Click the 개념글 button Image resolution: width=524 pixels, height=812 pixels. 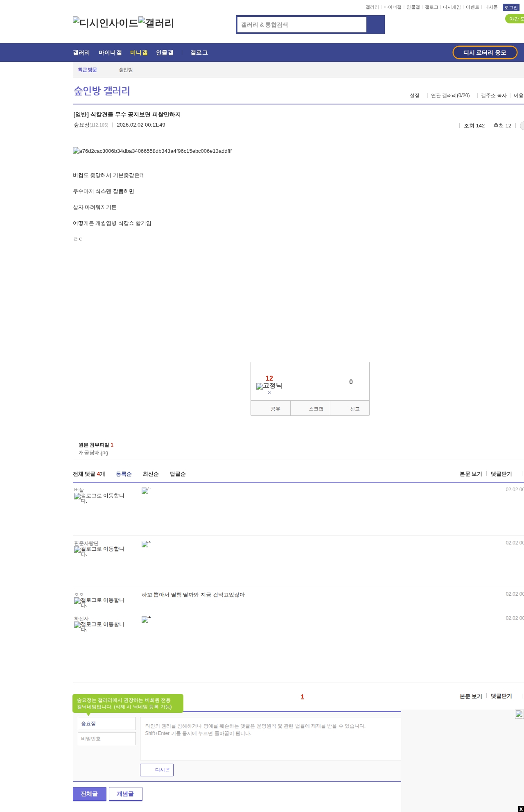point(125,794)
